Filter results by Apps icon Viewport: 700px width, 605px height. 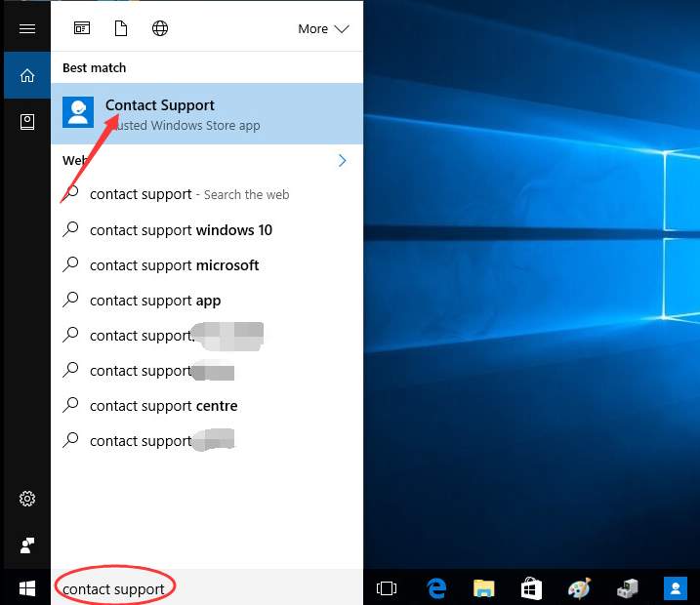pyautogui.click(x=82, y=28)
